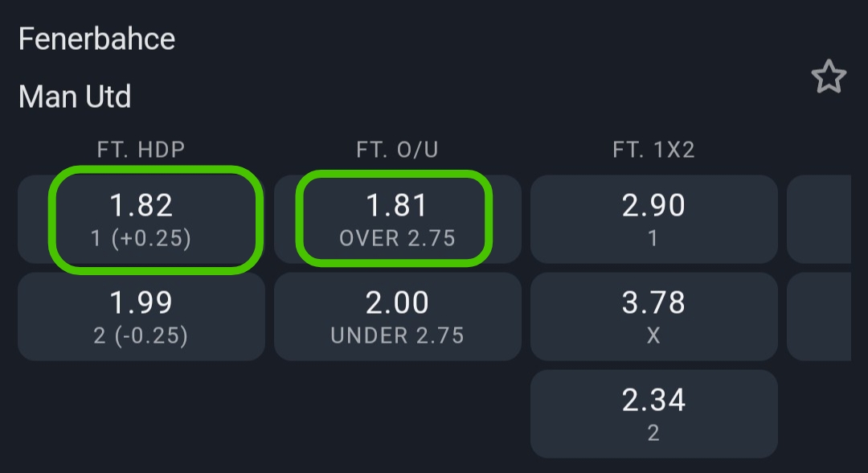This screenshot has width=868, height=473.
Task: Deselect the 1.81 Over 2.75 bet
Action: coord(397,219)
